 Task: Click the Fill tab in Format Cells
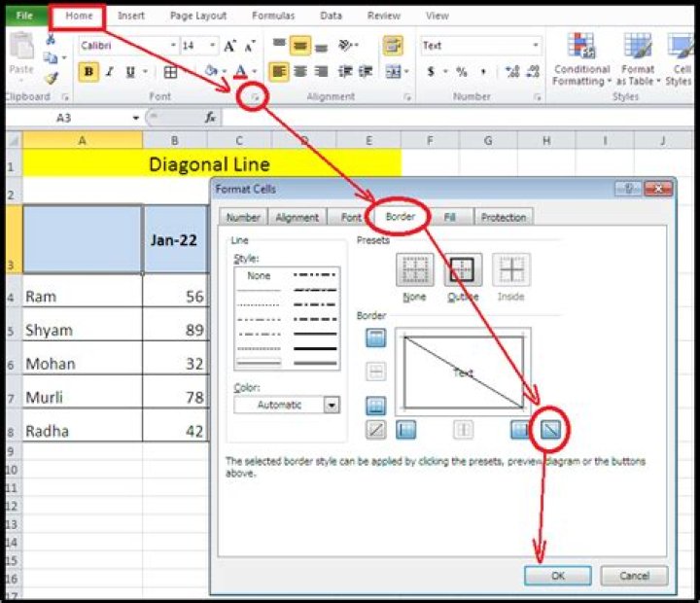(x=449, y=217)
